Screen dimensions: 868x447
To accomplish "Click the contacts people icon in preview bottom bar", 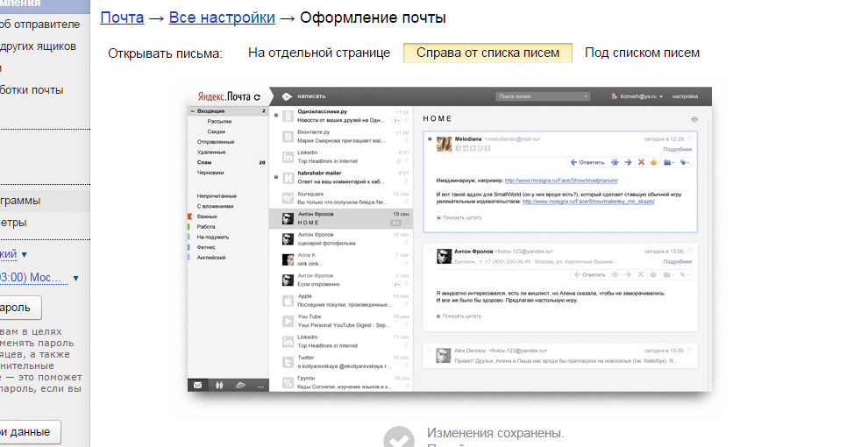I will [218, 385].
